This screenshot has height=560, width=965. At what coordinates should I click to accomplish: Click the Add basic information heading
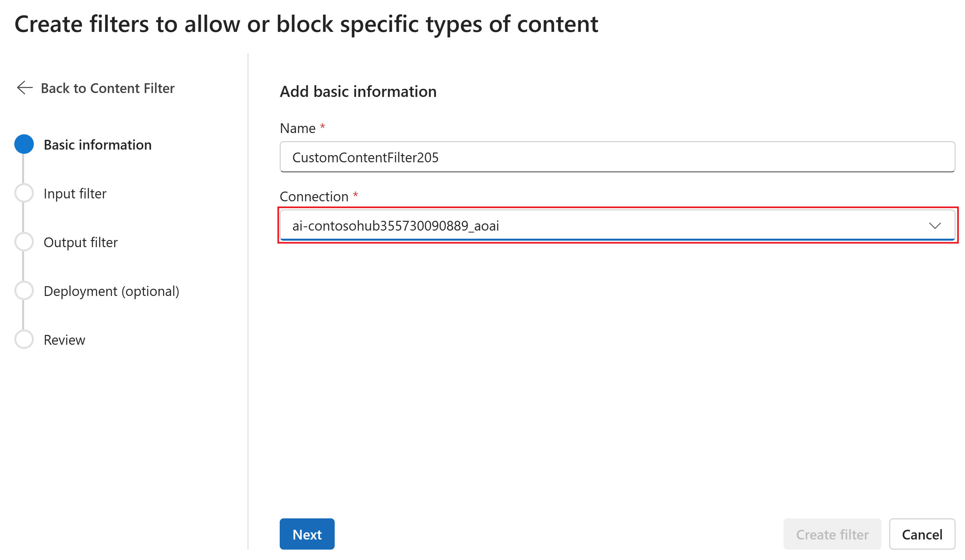[358, 92]
